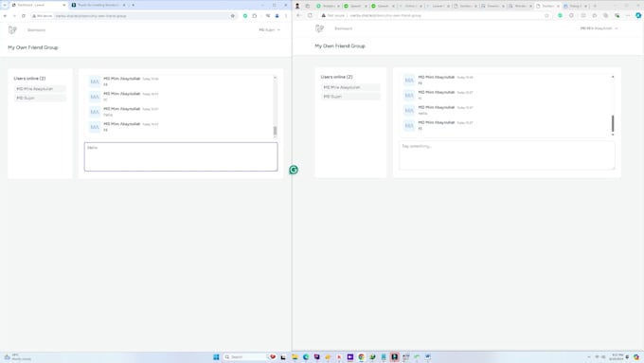Click the 'Say something...' message box in right window
644x363 pixels.
click(507, 155)
